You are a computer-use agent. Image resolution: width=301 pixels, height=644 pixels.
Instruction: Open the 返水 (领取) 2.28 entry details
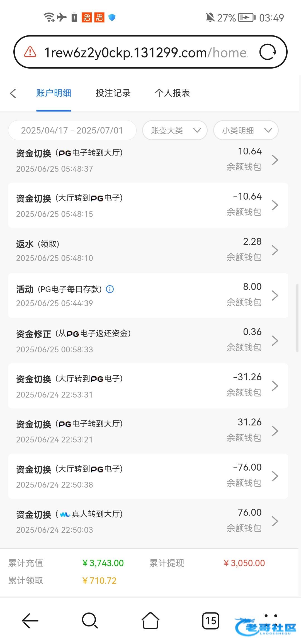pyautogui.click(x=148, y=250)
